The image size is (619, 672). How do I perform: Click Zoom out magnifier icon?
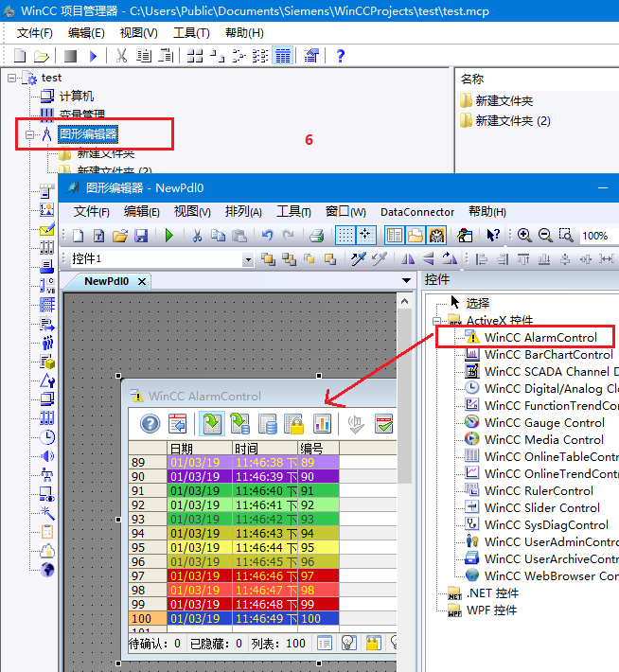545,236
